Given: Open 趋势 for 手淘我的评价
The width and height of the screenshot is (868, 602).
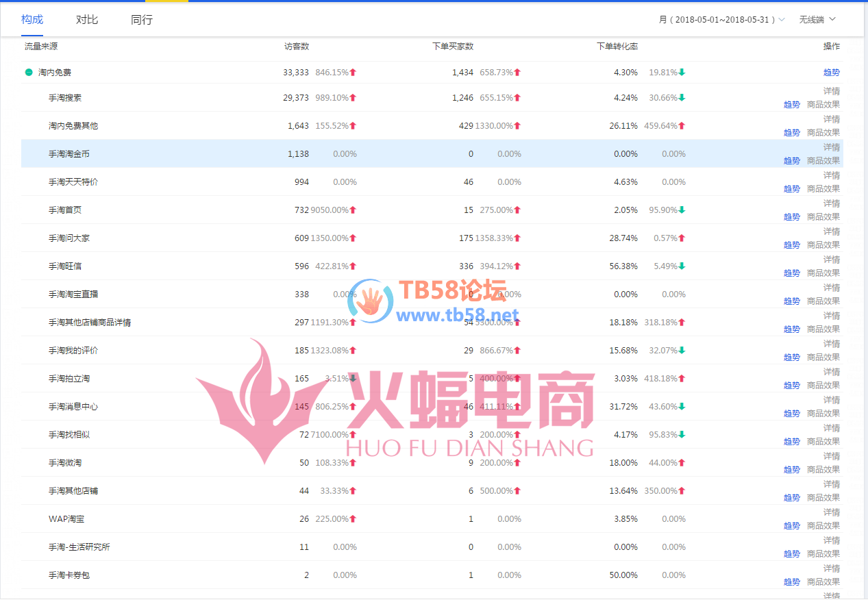Looking at the screenshot, I should 792,358.
